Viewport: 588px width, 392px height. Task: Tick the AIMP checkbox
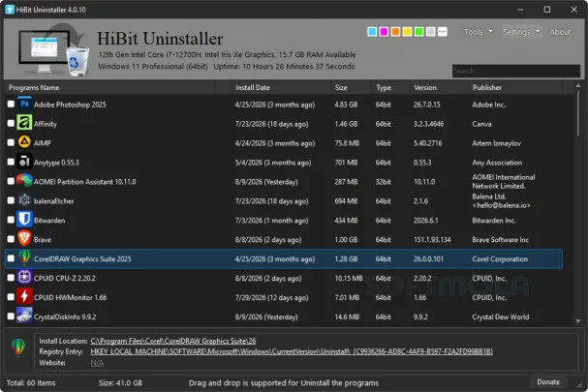11,143
